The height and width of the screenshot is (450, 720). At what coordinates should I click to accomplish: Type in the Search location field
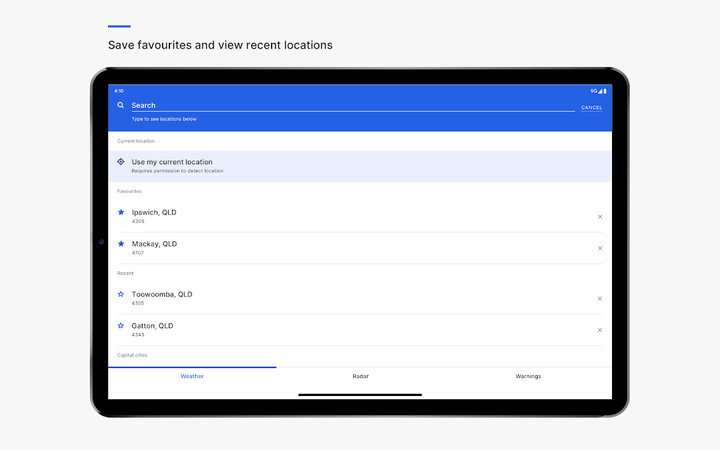(x=350, y=105)
